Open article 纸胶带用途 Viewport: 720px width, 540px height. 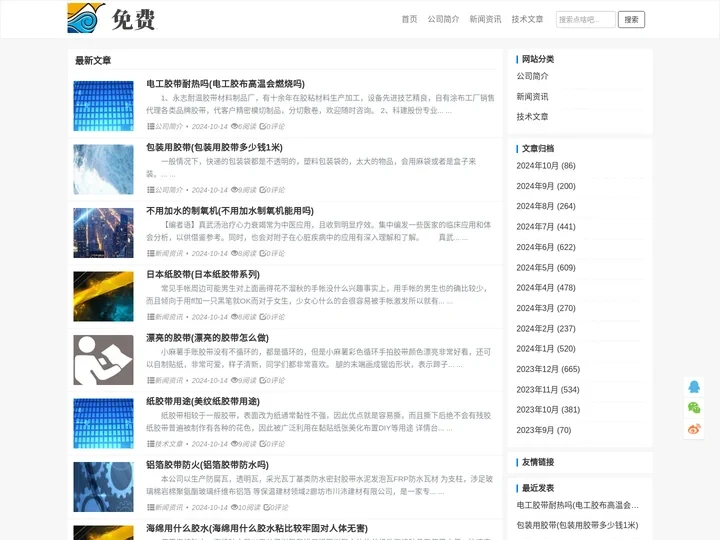tap(202, 401)
